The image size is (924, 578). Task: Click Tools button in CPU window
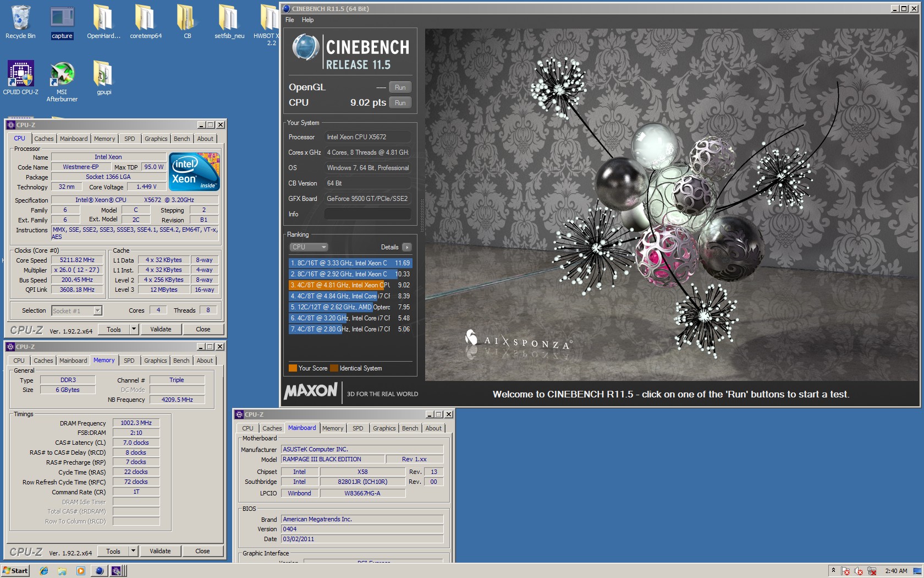tap(114, 329)
